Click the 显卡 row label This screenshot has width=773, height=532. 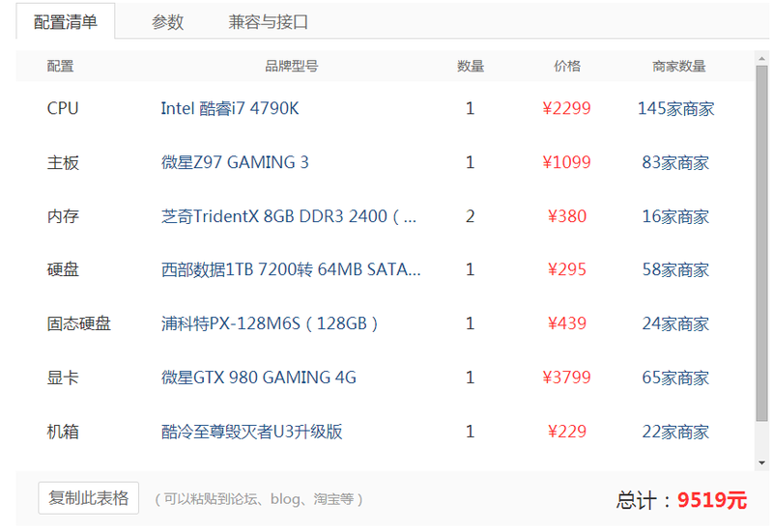tap(63, 378)
